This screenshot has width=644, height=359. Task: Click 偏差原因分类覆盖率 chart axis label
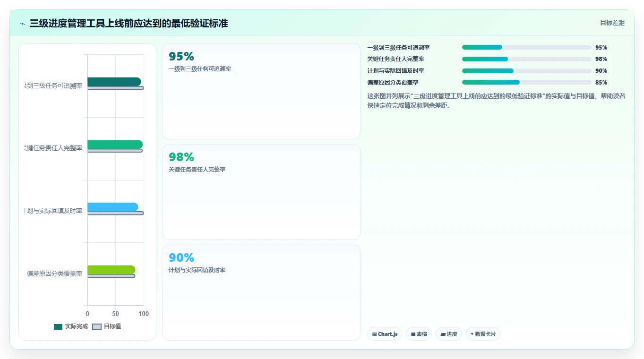pos(55,274)
